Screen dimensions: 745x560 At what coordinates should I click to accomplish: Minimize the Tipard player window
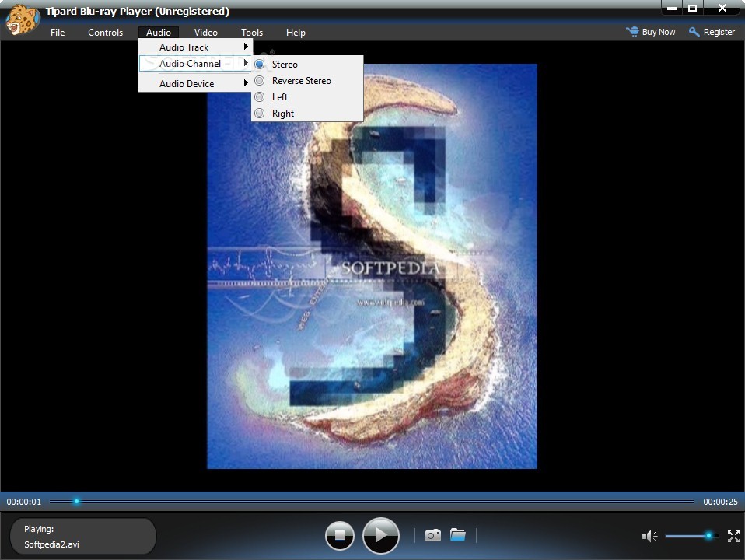pyautogui.click(x=672, y=8)
